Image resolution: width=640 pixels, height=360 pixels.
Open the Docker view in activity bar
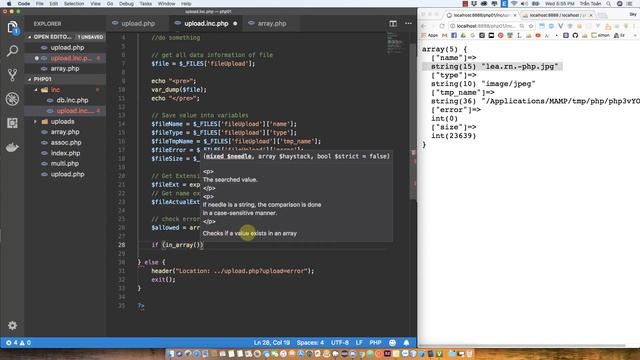point(12,147)
